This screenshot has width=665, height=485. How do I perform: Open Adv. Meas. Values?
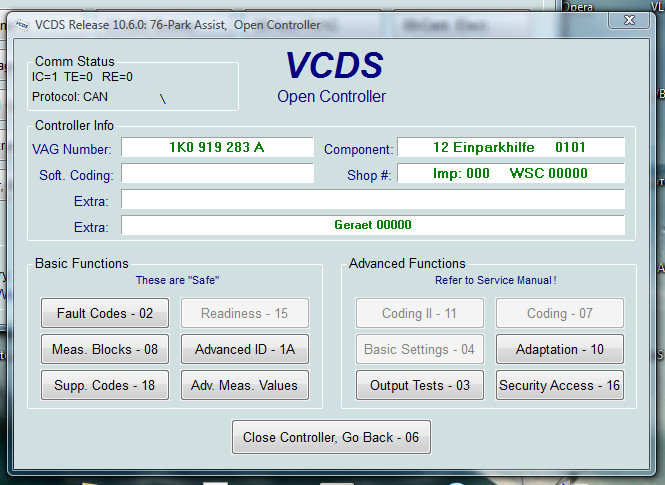click(x=245, y=385)
